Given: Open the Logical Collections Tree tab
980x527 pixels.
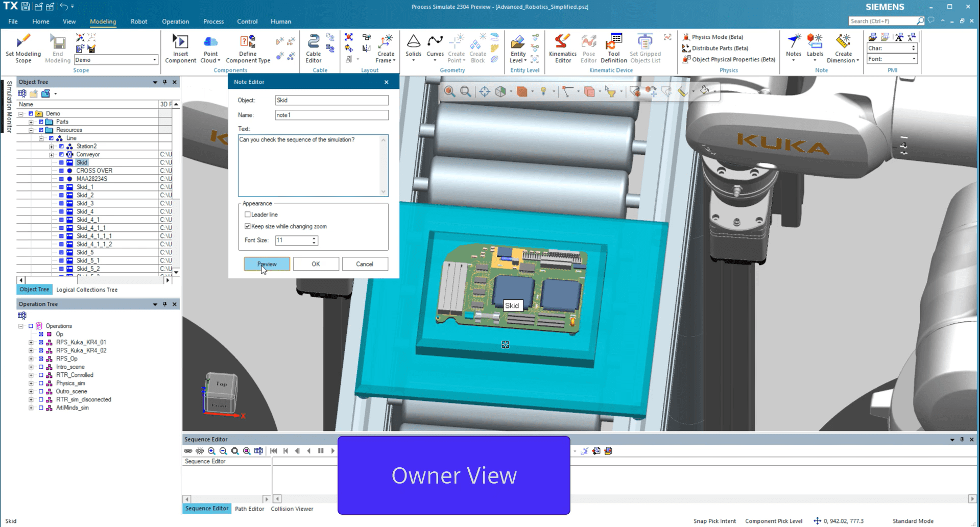Looking at the screenshot, I should coord(87,290).
